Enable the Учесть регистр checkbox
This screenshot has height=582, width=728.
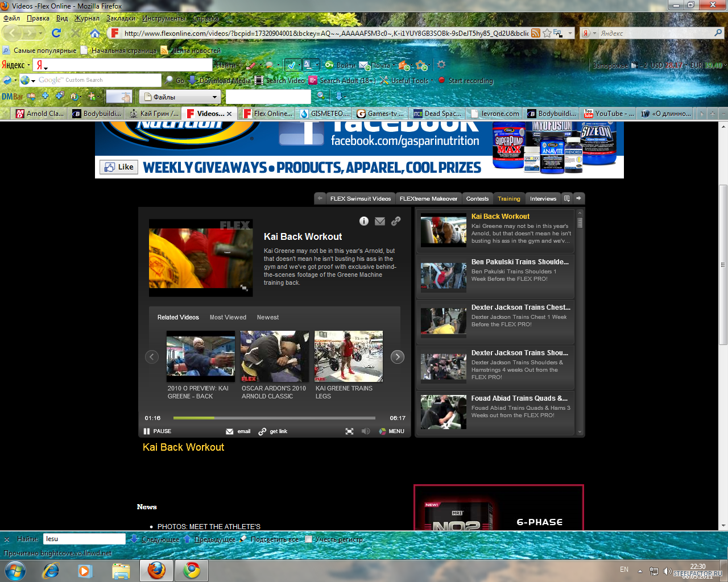[x=309, y=539]
